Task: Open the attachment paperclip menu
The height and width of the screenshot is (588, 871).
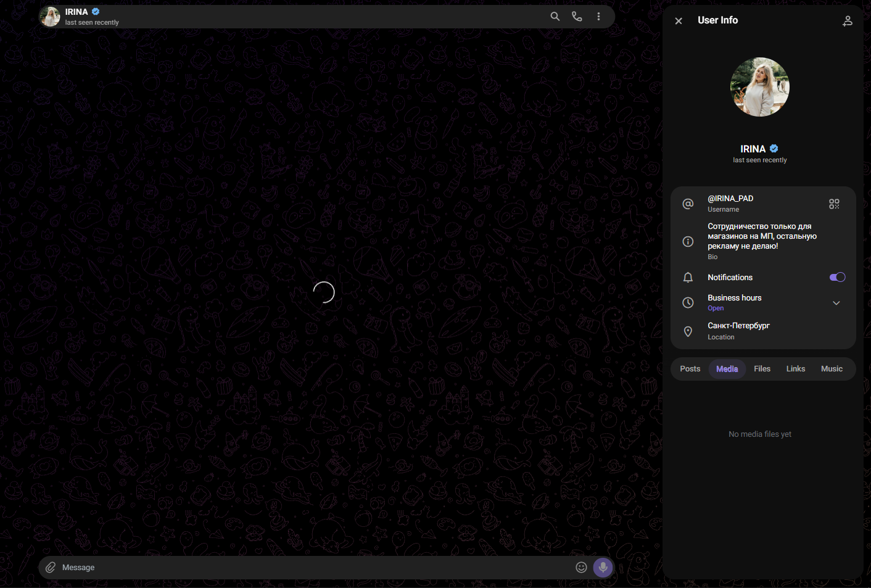Action: click(51, 567)
